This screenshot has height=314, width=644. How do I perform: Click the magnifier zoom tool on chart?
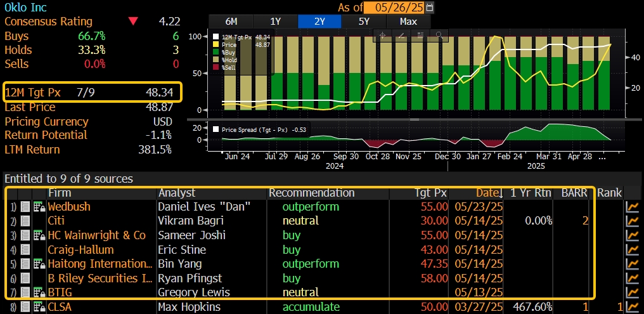pos(438,36)
